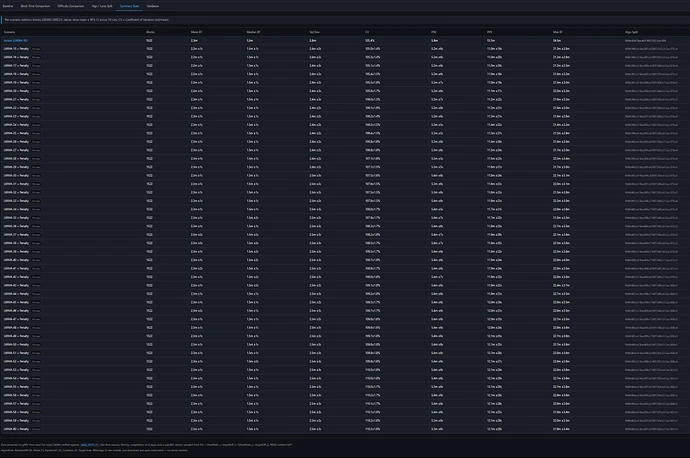The height and width of the screenshot is (458, 690).
Task: Click the Algo Split column header
Action: (631, 32)
